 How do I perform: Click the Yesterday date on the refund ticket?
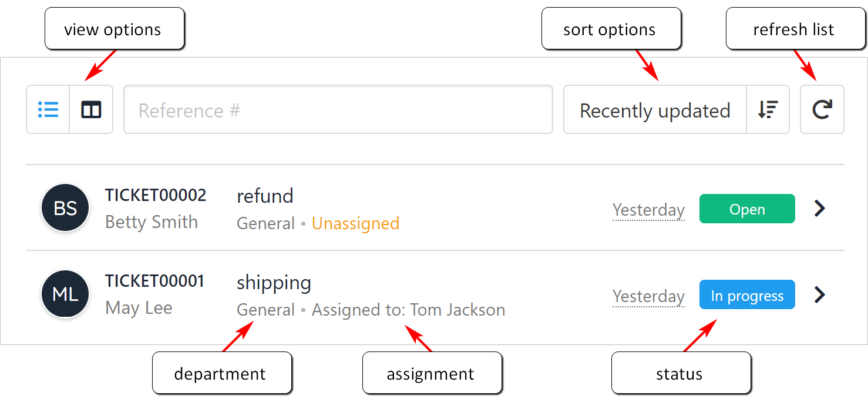[x=648, y=210]
